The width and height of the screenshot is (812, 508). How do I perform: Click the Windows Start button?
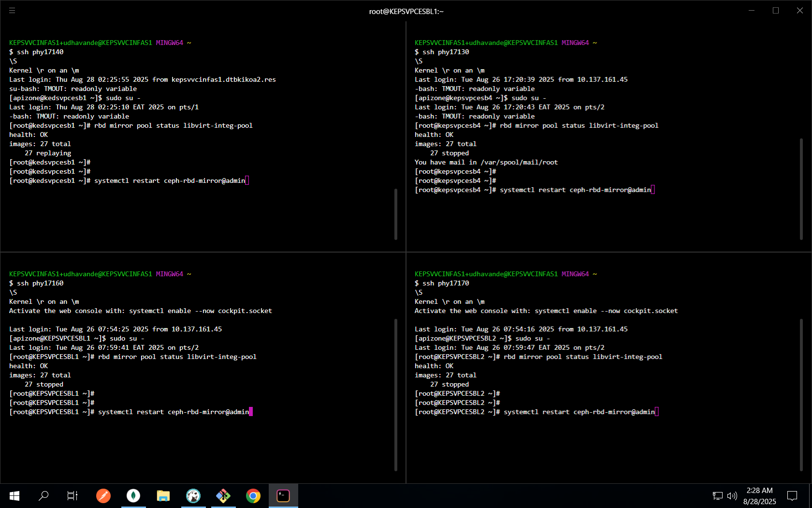14,495
